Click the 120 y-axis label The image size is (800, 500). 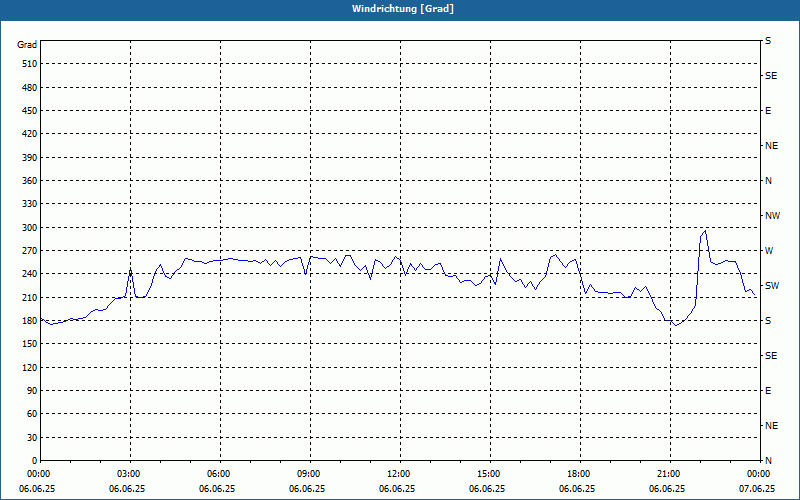30,367
